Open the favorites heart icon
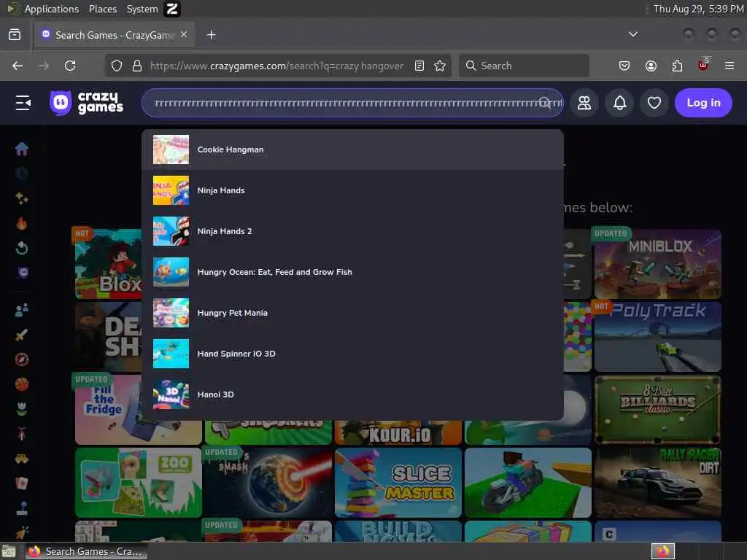The image size is (747, 560). pos(654,102)
